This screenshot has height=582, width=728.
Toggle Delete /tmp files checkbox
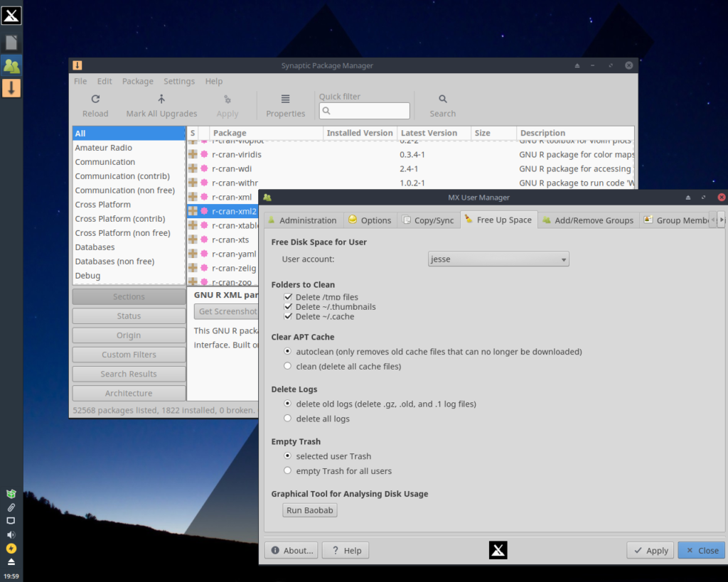288,296
